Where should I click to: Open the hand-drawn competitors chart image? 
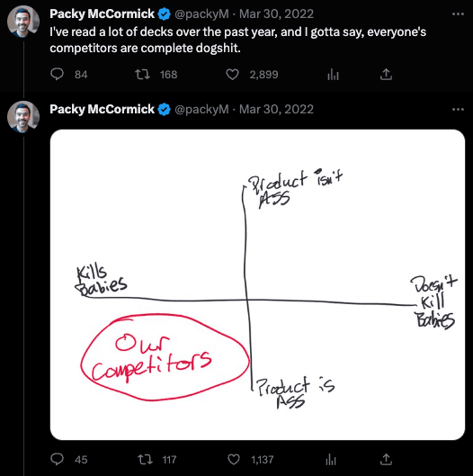[x=257, y=284]
